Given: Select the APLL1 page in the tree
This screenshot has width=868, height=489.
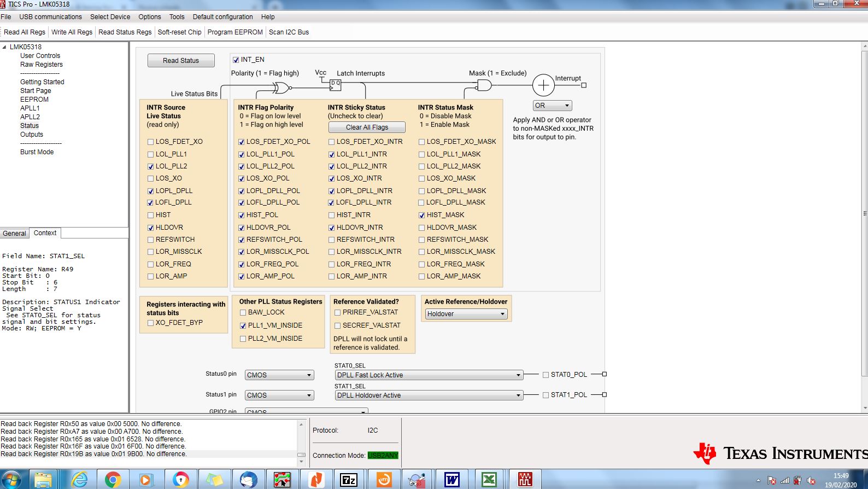Looking at the screenshot, I should point(30,108).
